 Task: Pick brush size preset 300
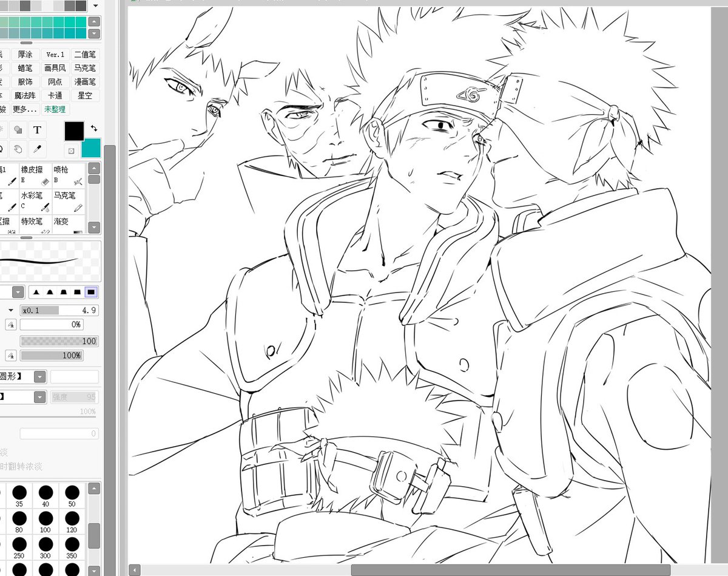[x=45, y=546]
